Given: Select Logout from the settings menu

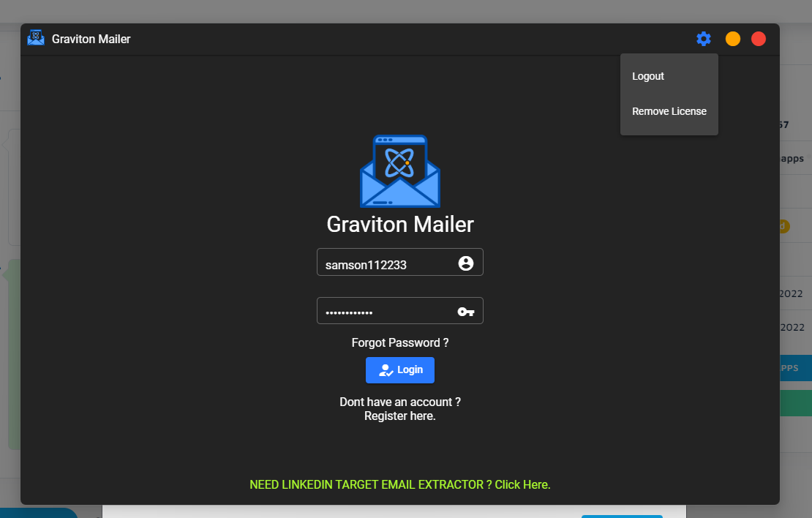Looking at the screenshot, I should (x=669, y=76).
